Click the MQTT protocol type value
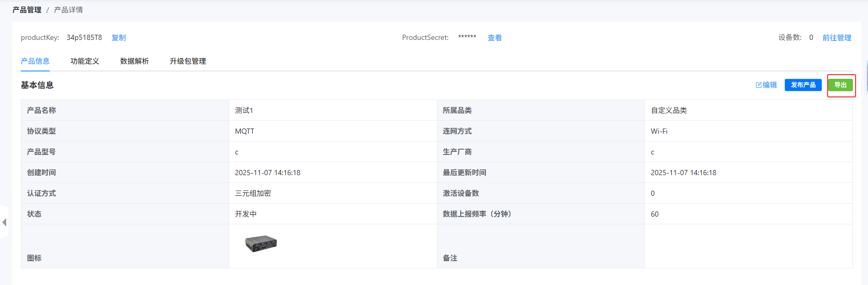The width and height of the screenshot is (868, 285). [x=244, y=131]
